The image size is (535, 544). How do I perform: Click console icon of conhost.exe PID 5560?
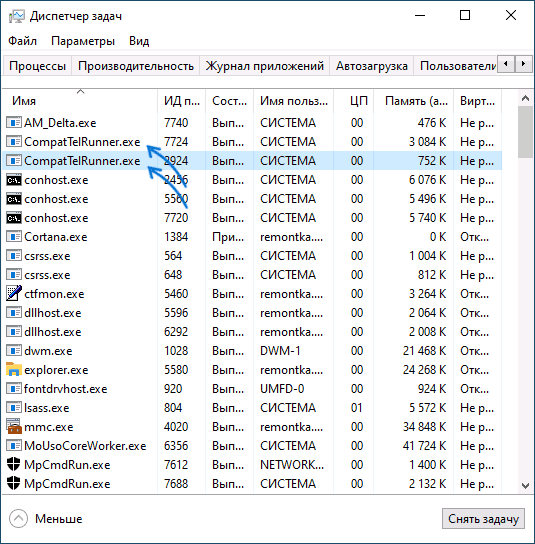(14, 199)
